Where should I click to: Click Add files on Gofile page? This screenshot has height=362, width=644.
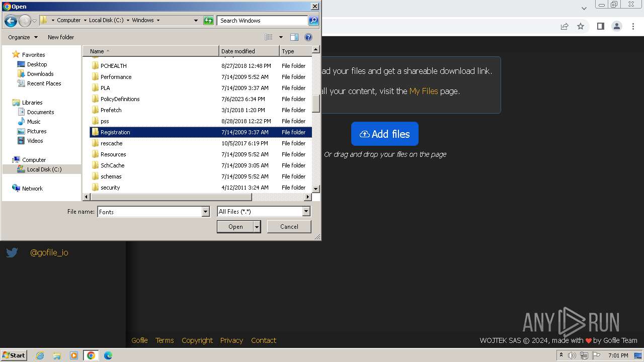tap(385, 134)
